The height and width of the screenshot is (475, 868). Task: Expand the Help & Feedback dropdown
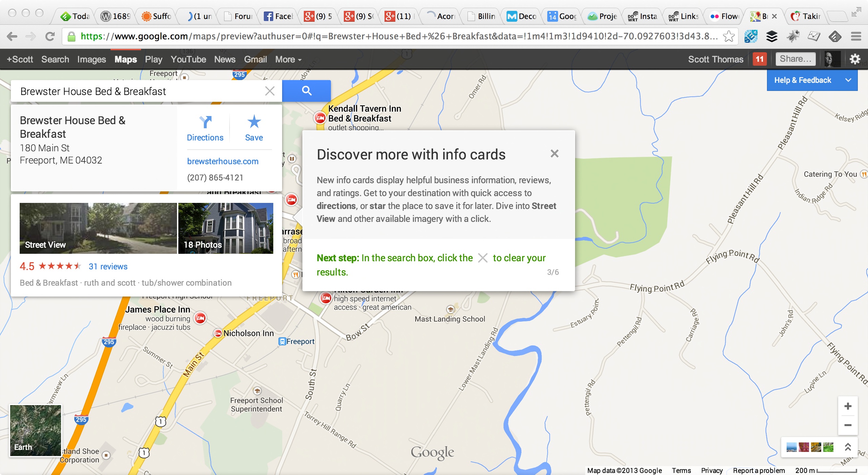pyautogui.click(x=812, y=80)
